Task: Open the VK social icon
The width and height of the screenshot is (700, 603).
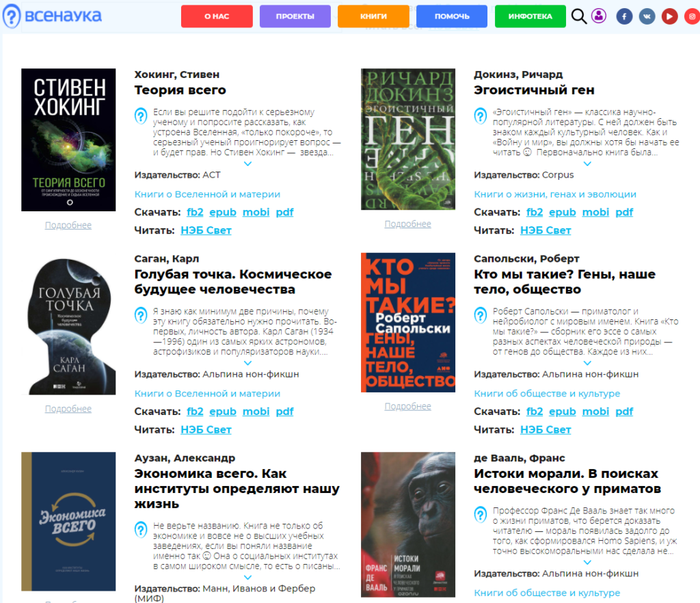Action: tap(647, 16)
